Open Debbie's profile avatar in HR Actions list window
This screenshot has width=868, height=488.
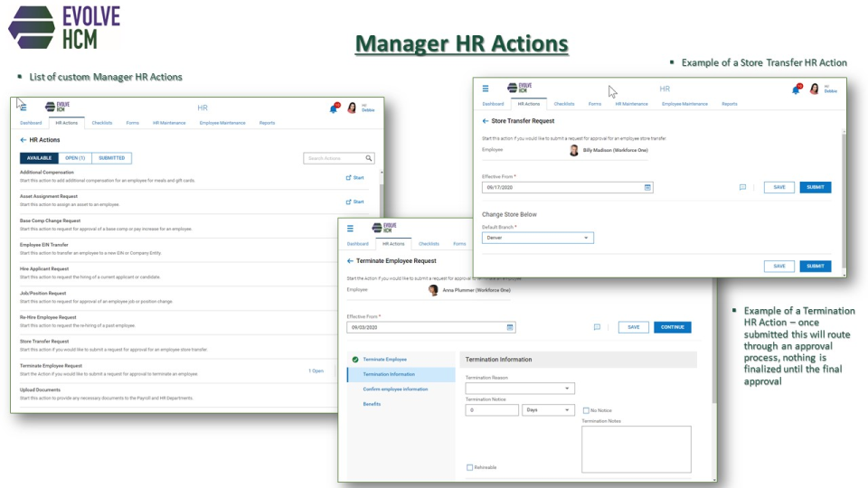352,108
